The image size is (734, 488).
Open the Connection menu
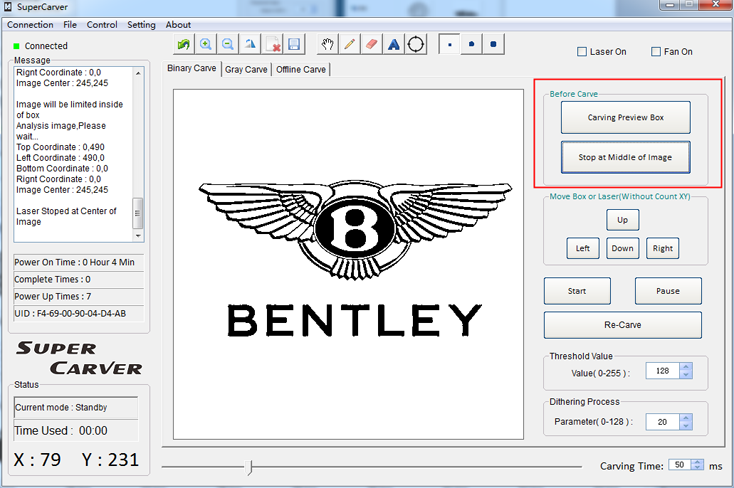30,25
